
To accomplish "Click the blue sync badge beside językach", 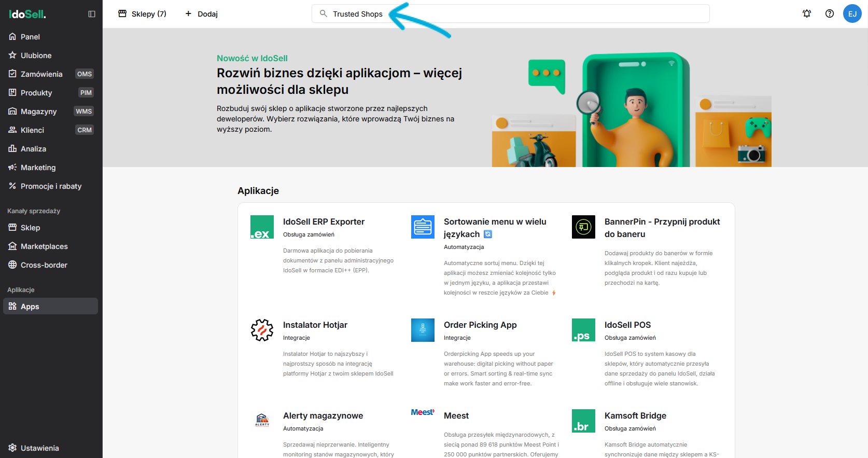I will [488, 234].
